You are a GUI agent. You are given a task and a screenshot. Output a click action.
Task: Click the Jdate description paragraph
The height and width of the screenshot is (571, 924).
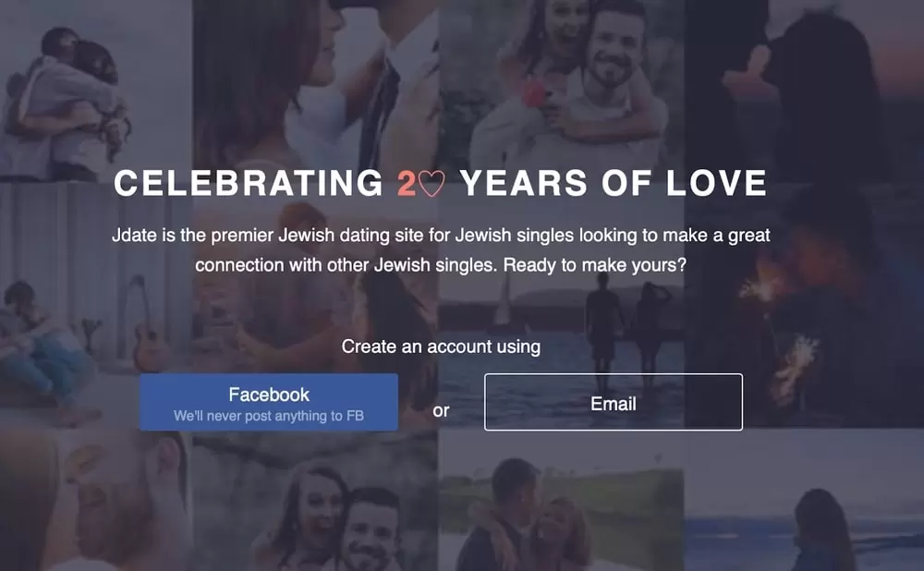[x=441, y=249]
